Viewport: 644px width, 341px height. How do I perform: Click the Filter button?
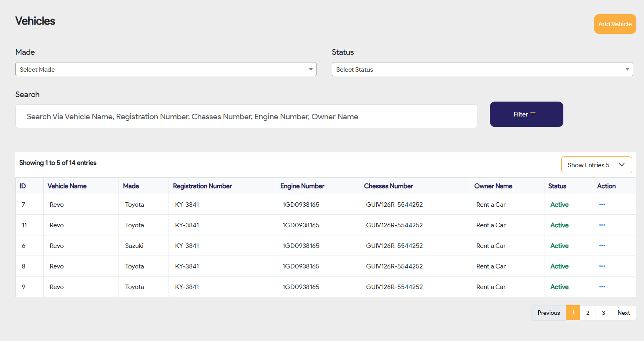[526, 114]
